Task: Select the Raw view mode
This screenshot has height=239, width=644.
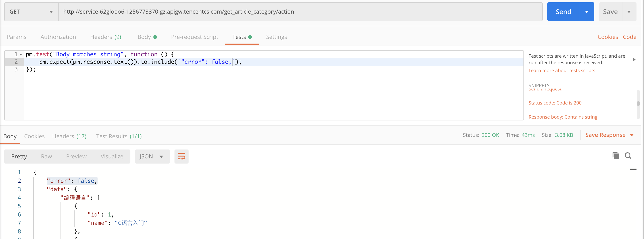Action: coord(46,156)
